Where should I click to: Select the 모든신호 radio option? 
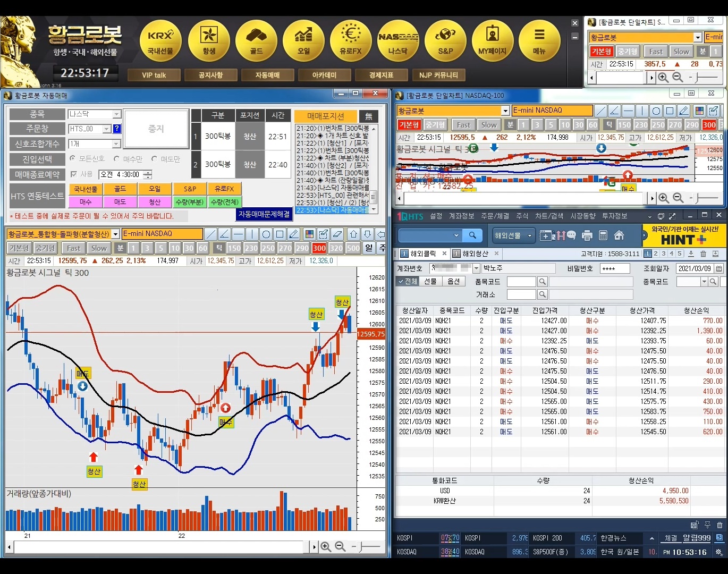pyautogui.click(x=73, y=158)
